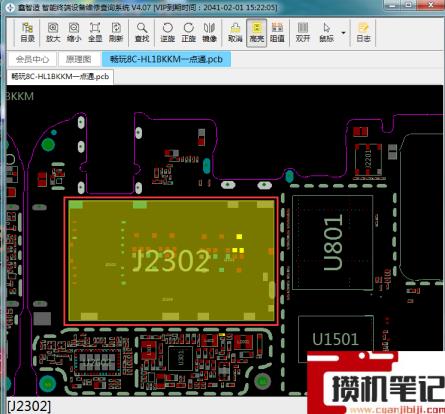Screen dimensions: 445x414
Task: Show resistance values with 阻值
Action: 277,33
